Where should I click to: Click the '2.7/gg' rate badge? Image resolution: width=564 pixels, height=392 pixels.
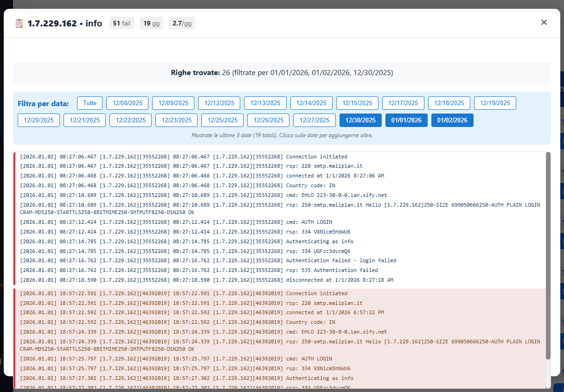[x=182, y=23]
